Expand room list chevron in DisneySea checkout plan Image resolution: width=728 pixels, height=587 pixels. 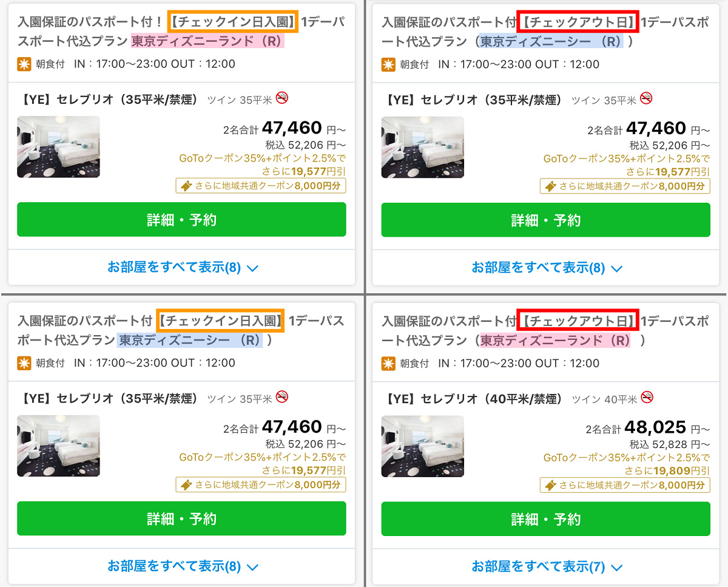[617, 268]
